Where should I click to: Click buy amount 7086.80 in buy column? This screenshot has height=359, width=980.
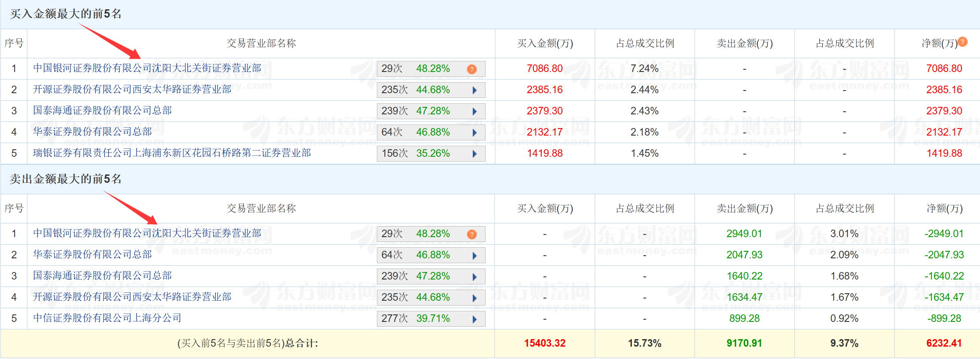[545, 68]
